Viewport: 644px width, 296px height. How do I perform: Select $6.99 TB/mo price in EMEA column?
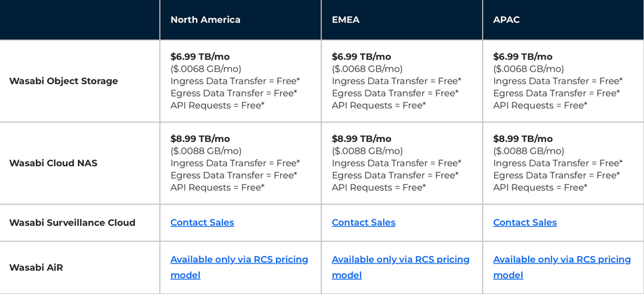pos(361,57)
